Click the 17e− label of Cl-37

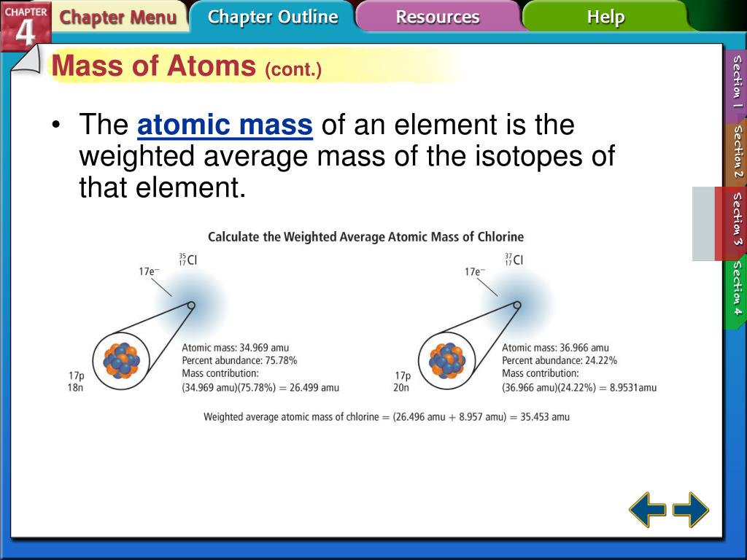475,271
